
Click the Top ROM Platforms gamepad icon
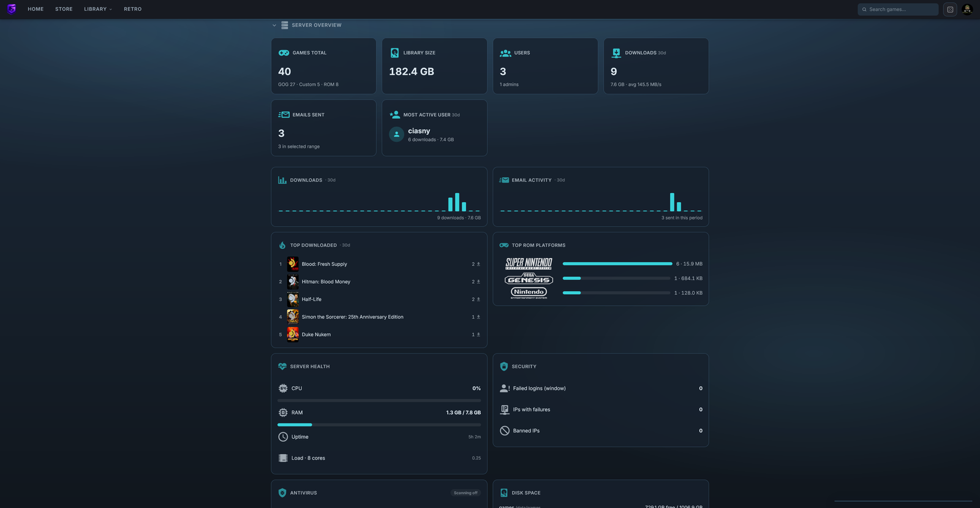(x=504, y=245)
